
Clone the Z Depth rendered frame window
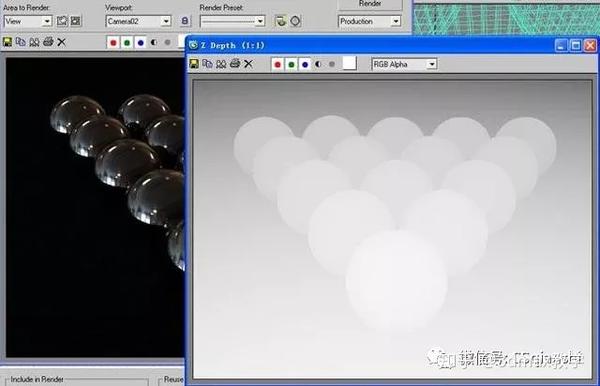[x=221, y=64]
